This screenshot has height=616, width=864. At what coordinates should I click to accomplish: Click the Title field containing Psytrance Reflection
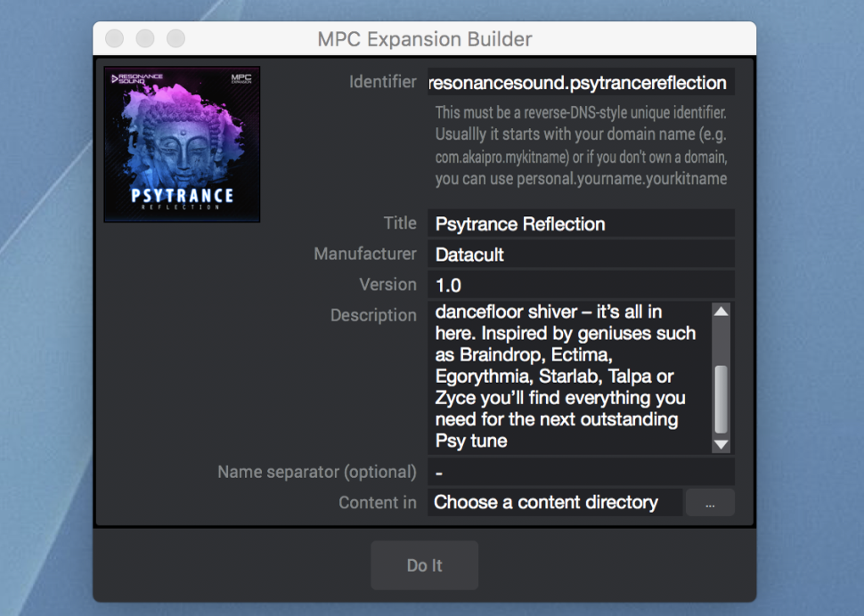coord(581,223)
